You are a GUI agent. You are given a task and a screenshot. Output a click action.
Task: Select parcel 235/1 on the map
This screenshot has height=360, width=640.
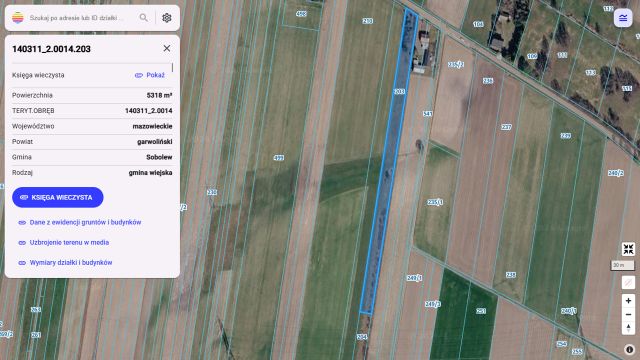(x=435, y=202)
